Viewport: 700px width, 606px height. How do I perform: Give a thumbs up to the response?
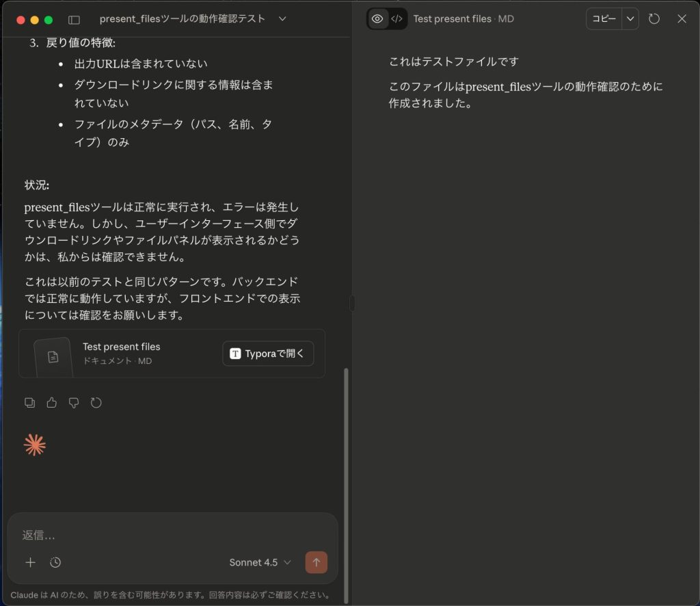coord(52,403)
